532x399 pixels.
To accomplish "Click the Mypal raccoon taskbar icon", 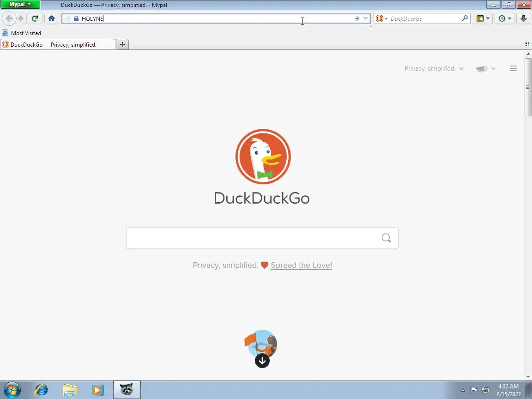I will click(127, 390).
